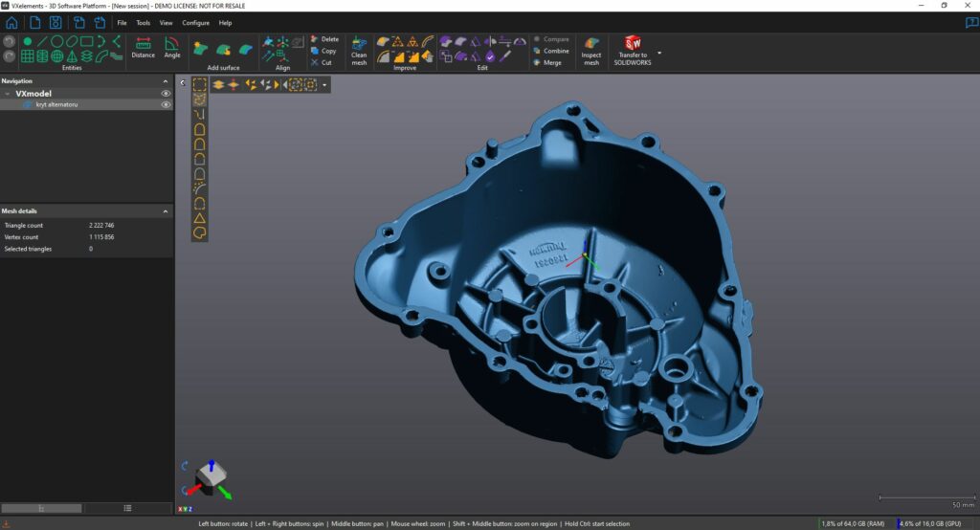The height and width of the screenshot is (530, 980).
Task: Click the Merge button
Action: (x=550, y=62)
